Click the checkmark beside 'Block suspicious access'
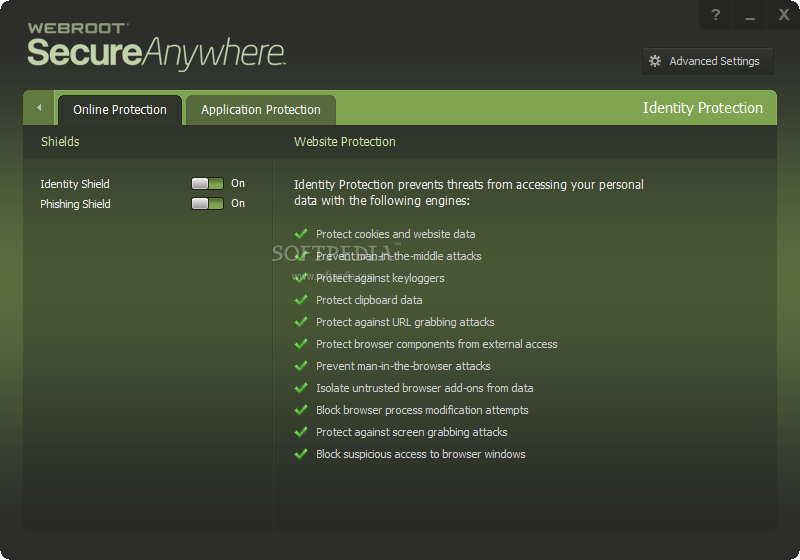800x560 pixels. point(301,453)
